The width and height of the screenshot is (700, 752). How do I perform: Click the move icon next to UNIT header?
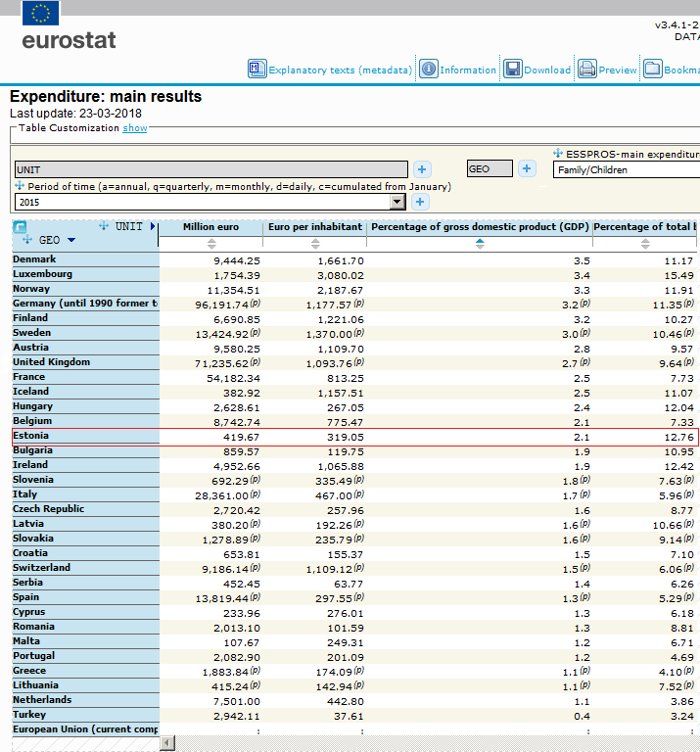[104, 226]
